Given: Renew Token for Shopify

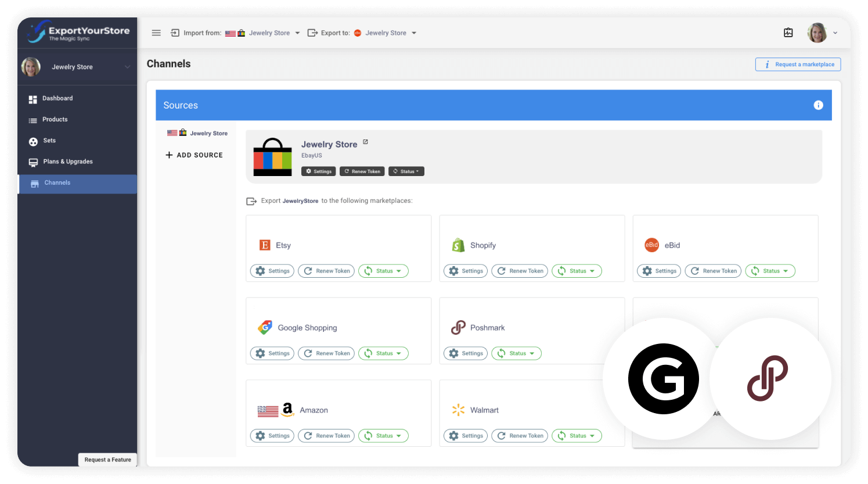Looking at the screenshot, I should point(520,271).
